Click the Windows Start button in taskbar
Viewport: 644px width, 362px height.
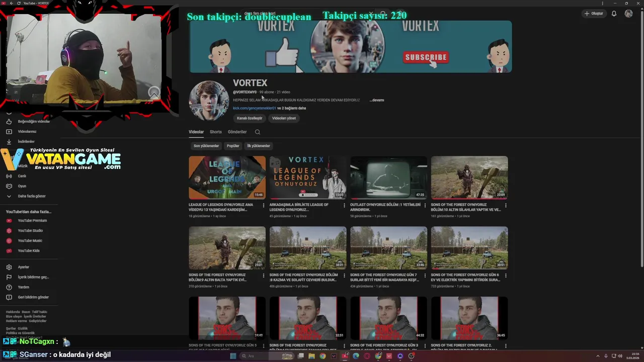(233, 356)
